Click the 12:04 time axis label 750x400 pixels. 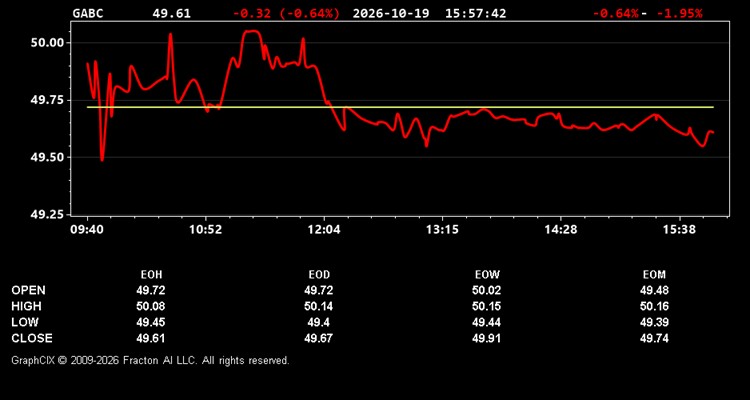[x=324, y=230]
